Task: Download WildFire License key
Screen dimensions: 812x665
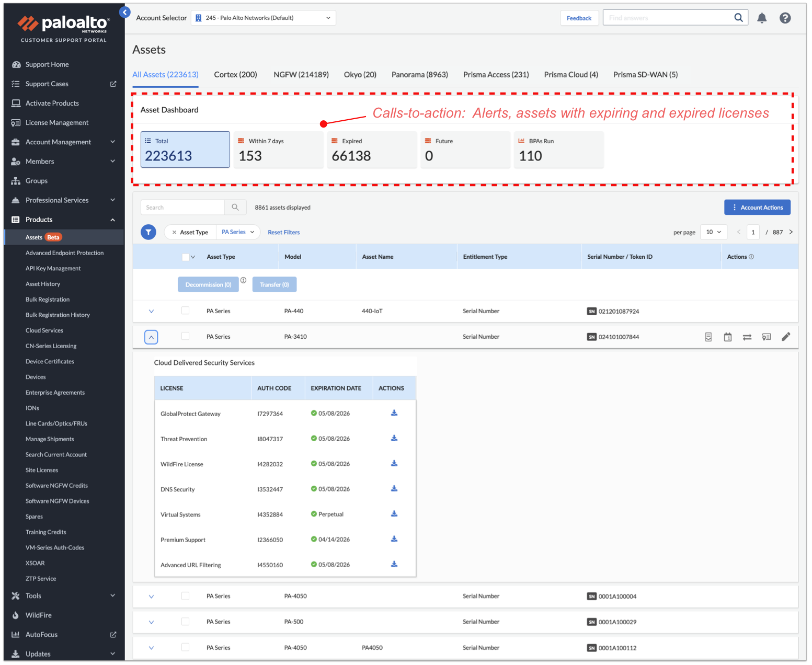Action: (394, 463)
